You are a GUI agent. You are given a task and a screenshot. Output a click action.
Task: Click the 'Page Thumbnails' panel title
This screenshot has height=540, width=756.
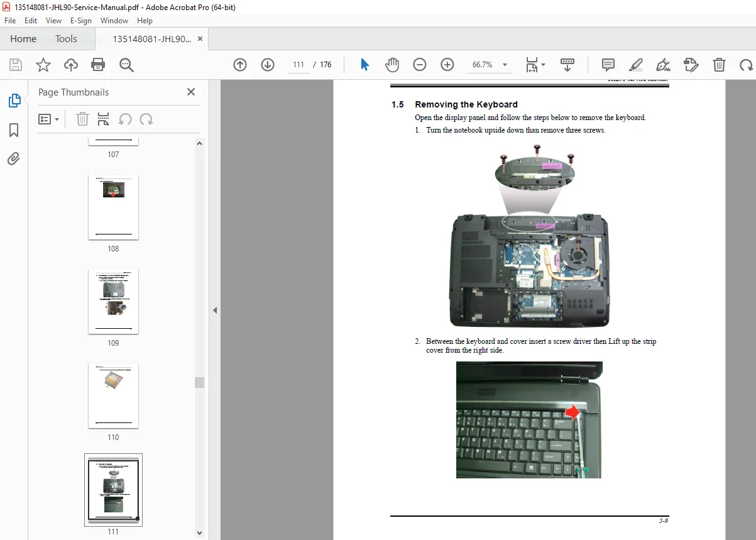click(74, 92)
